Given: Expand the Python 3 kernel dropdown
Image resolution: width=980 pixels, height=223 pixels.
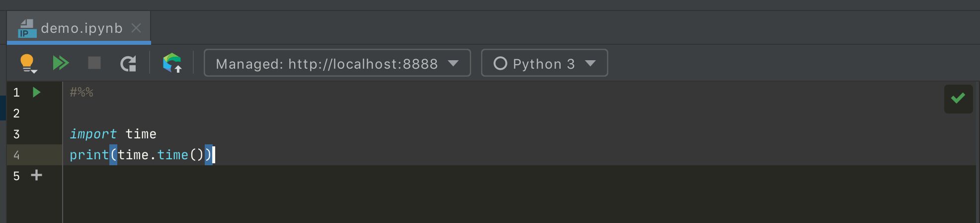Looking at the screenshot, I should pyautogui.click(x=590, y=63).
